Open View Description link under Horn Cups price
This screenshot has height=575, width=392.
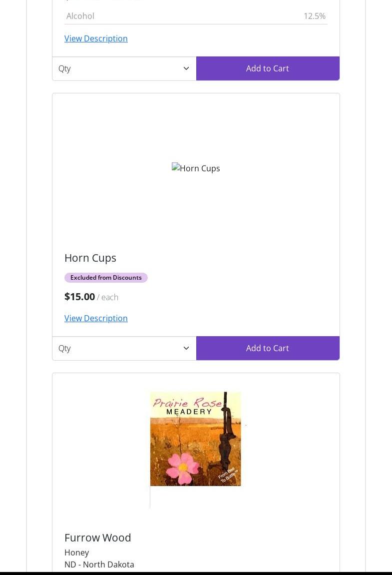point(96,318)
